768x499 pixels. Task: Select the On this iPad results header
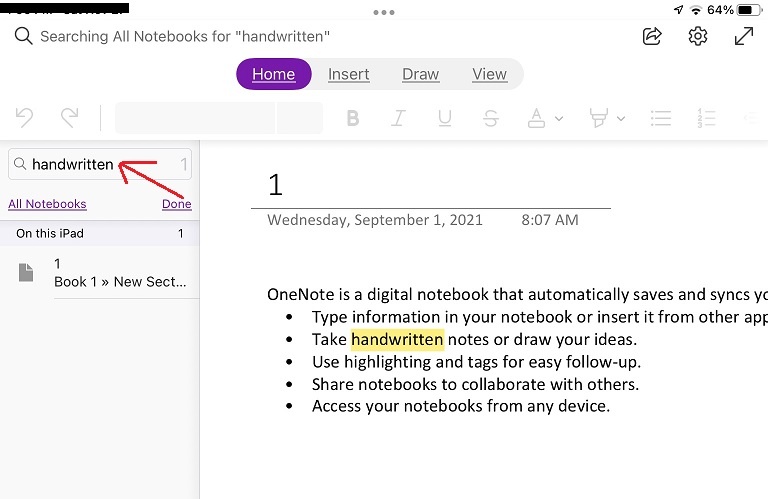(x=99, y=233)
